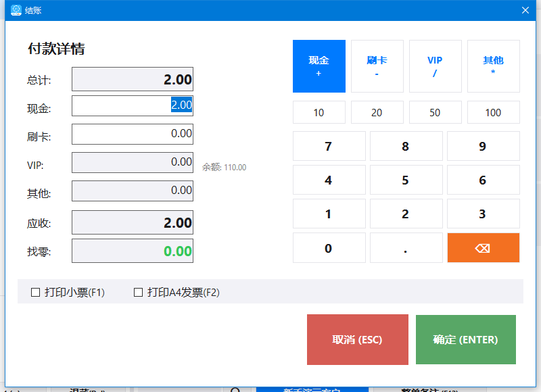Add quick amount 100
Viewport: 541px width, 392px height.
tap(494, 112)
